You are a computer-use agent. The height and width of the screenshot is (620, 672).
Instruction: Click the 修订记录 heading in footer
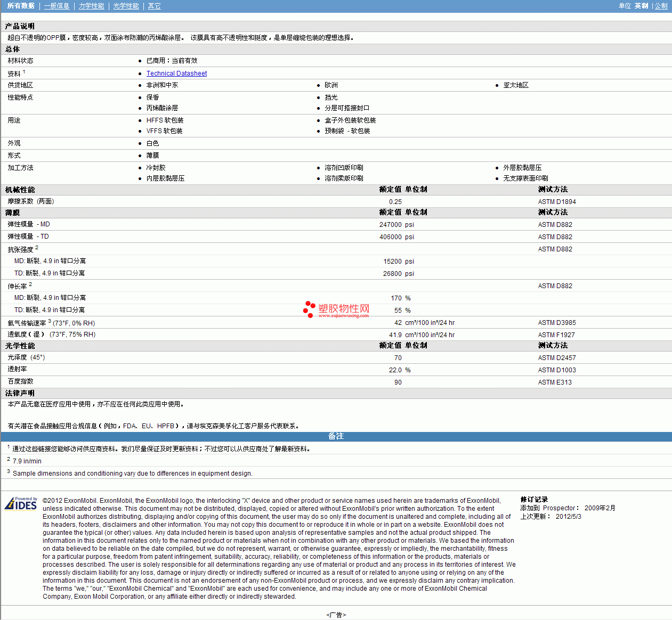pos(534,500)
